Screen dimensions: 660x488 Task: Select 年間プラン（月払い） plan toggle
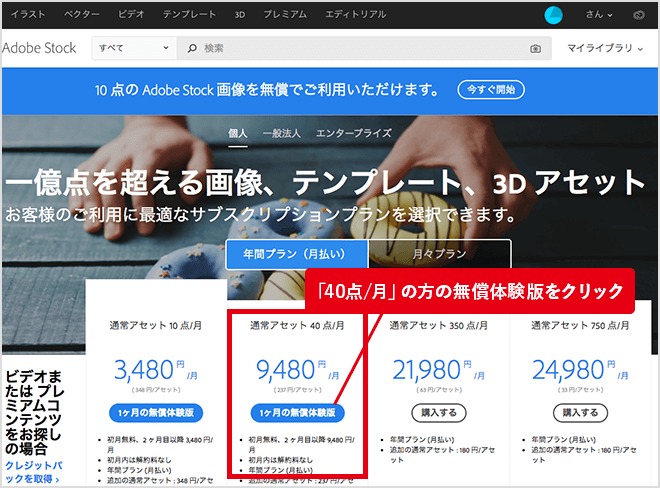296,254
